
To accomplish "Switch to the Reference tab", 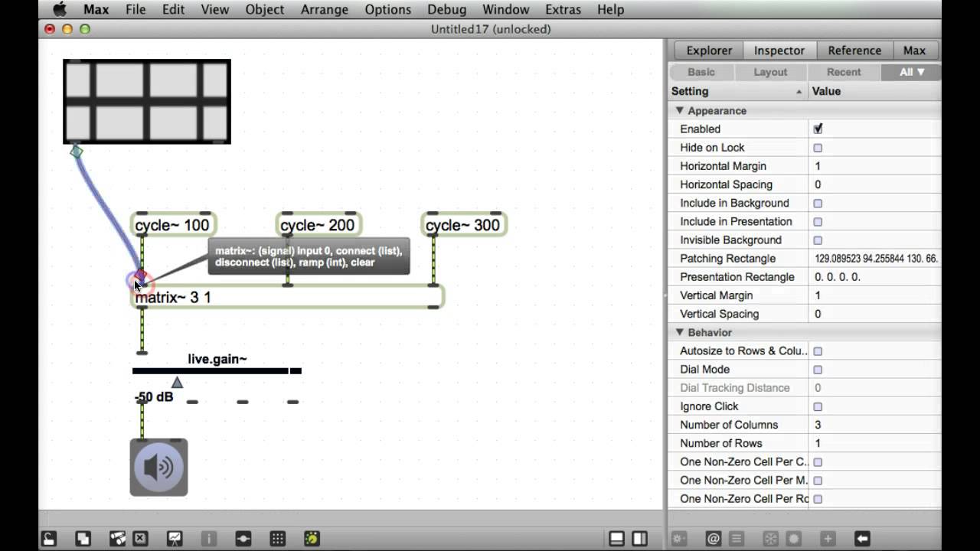I will (x=854, y=51).
